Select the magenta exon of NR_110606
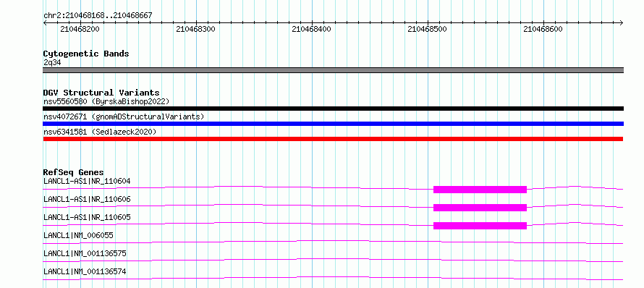This screenshot has height=288, width=644. pos(480,208)
